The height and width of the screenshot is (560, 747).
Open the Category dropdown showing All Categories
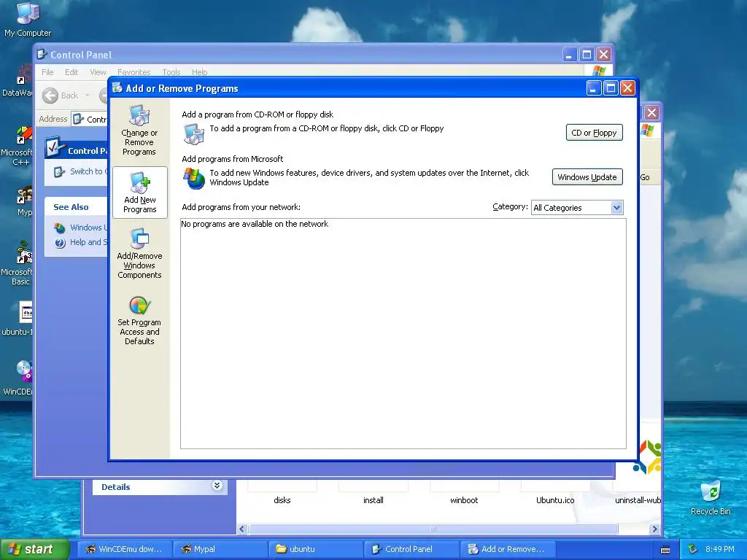point(577,208)
